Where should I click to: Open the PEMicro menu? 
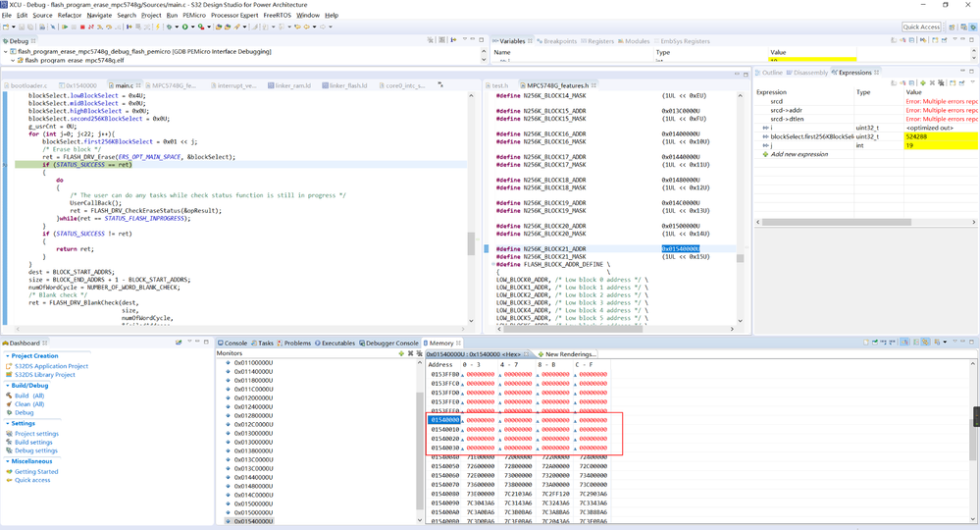194,15
